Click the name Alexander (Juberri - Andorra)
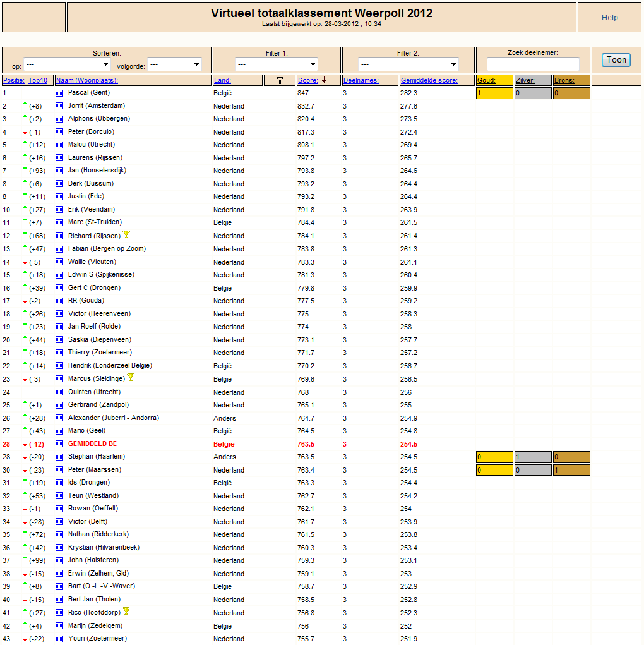The image size is (644, 645). pos(114,418)
